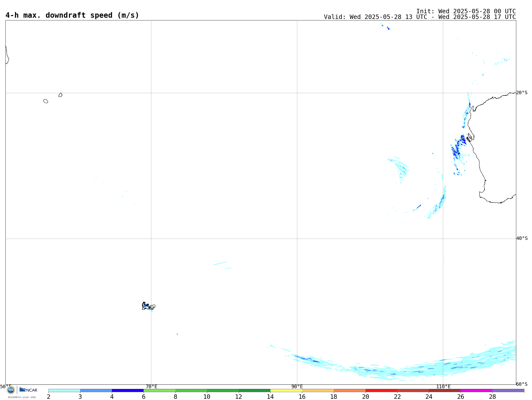
Task: Click the Réunion island outline southwest of Mauritius
Action: [x=46, y=101]
